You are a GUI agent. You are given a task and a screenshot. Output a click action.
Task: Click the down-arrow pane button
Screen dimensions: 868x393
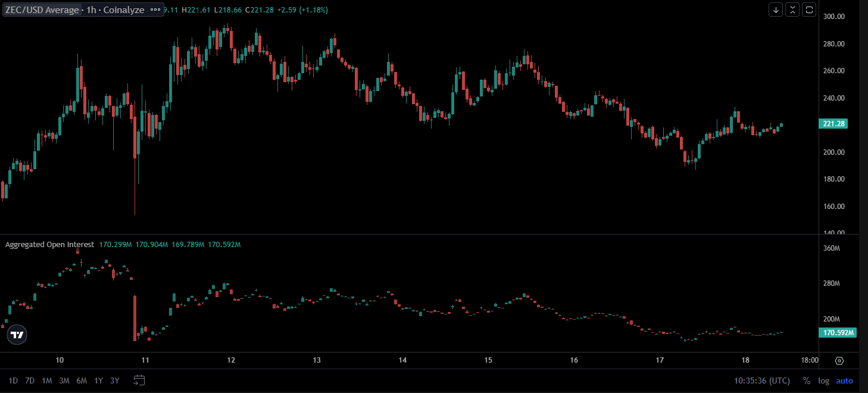click(x=776, y=10)
